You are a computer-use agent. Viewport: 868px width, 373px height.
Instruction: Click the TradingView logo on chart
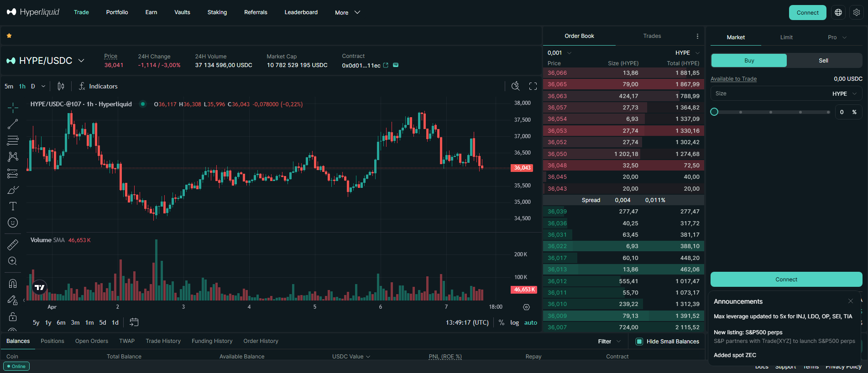click(x=40, y=287)
